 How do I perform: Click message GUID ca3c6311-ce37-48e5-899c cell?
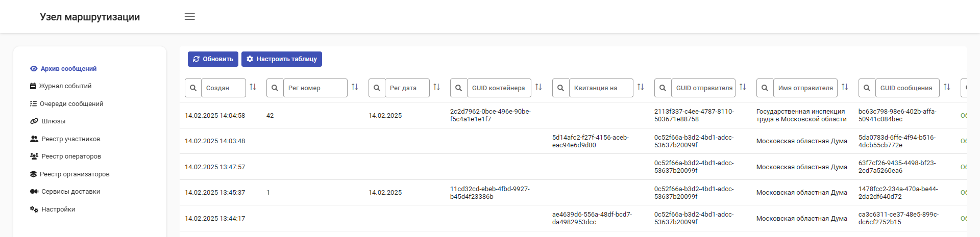click(898, 218)
